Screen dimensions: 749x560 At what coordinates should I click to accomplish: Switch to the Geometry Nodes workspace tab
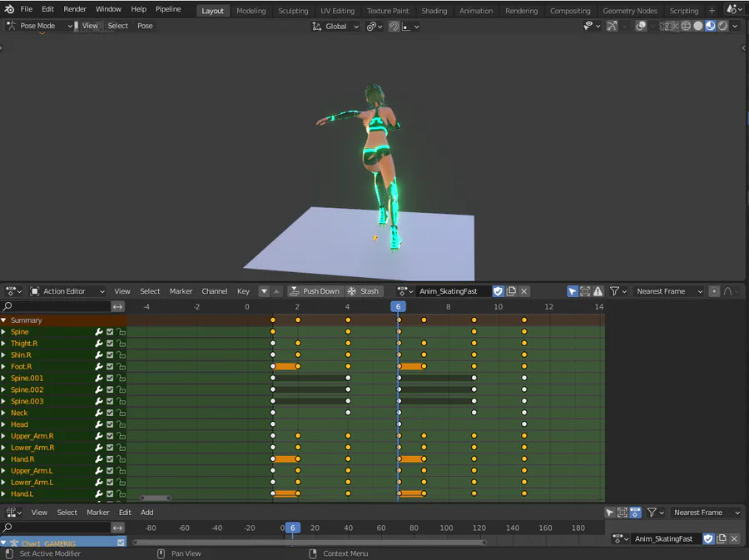point(630,11)
